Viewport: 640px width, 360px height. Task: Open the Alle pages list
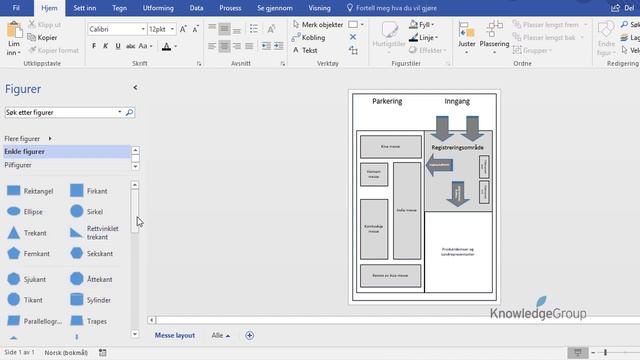221,335
